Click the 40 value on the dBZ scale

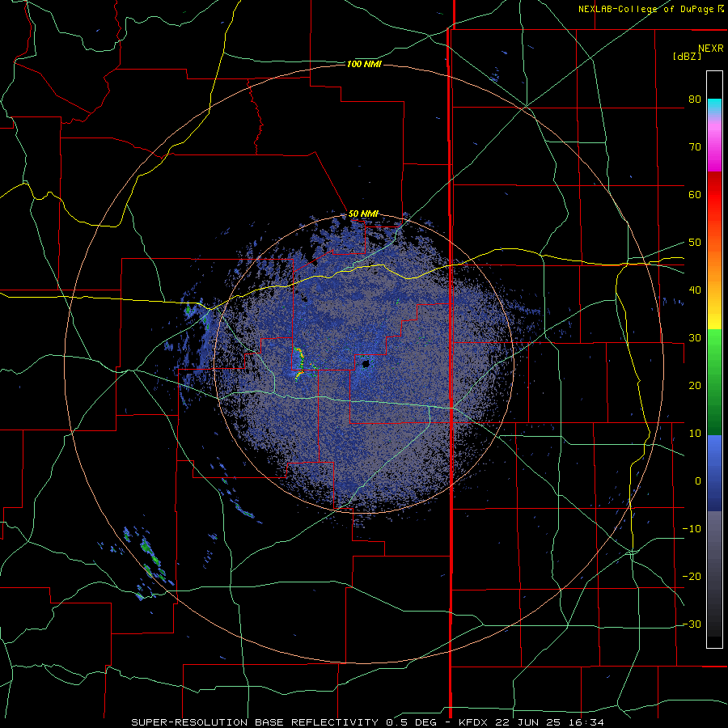click(695, 290)
